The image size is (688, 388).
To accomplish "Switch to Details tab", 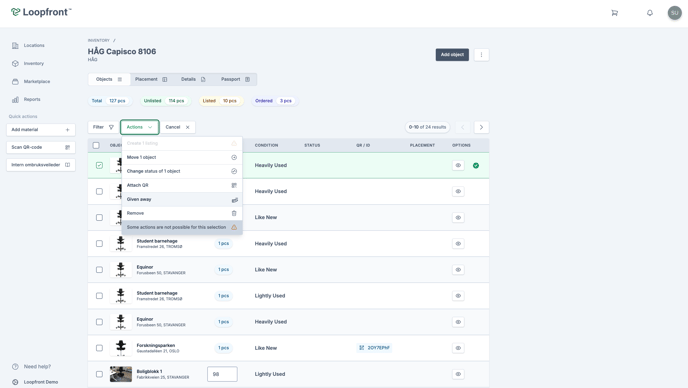I will point(193,79).
